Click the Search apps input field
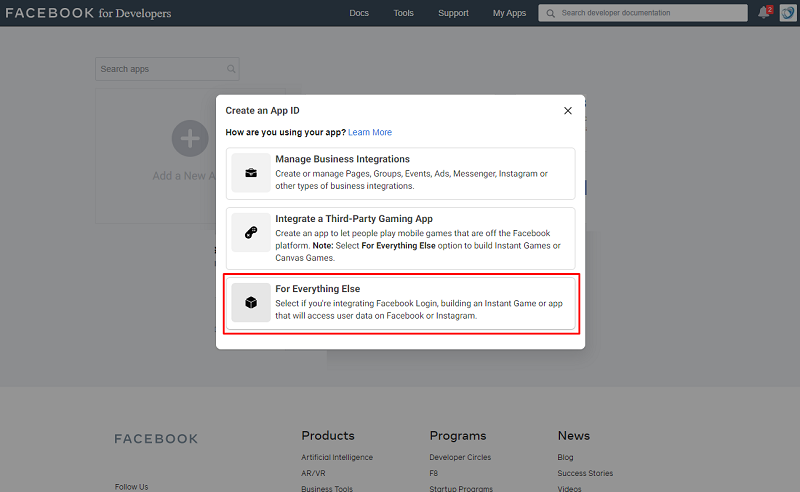 [167, 69]
